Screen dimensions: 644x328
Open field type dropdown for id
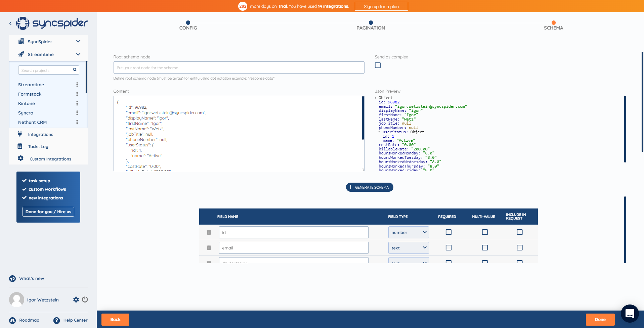(409, 232)
